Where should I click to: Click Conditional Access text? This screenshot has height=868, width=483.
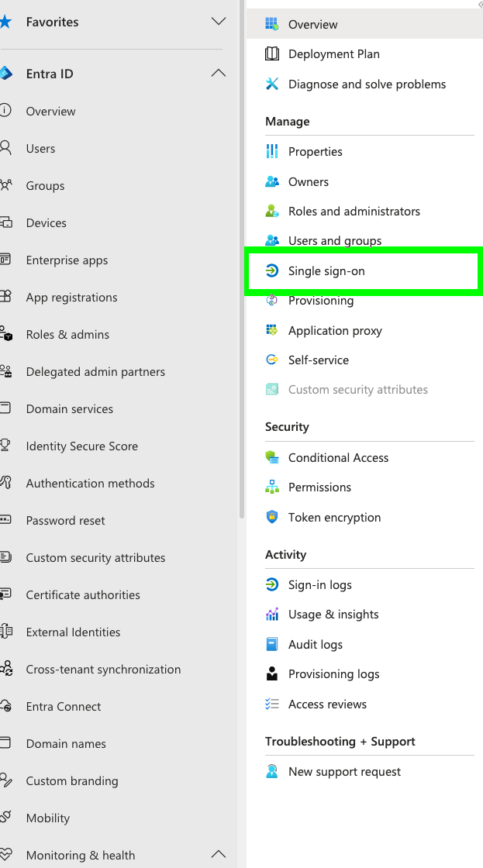(x=339, y=457)
